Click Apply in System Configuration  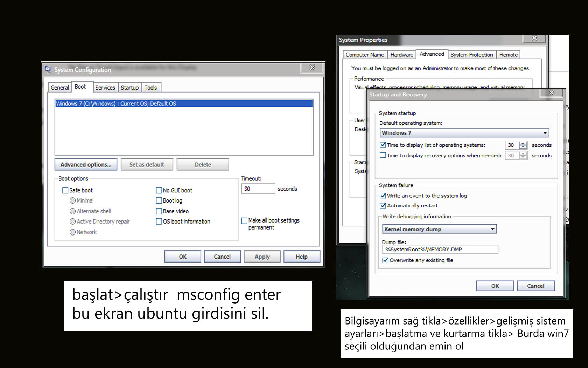(262, 257)
